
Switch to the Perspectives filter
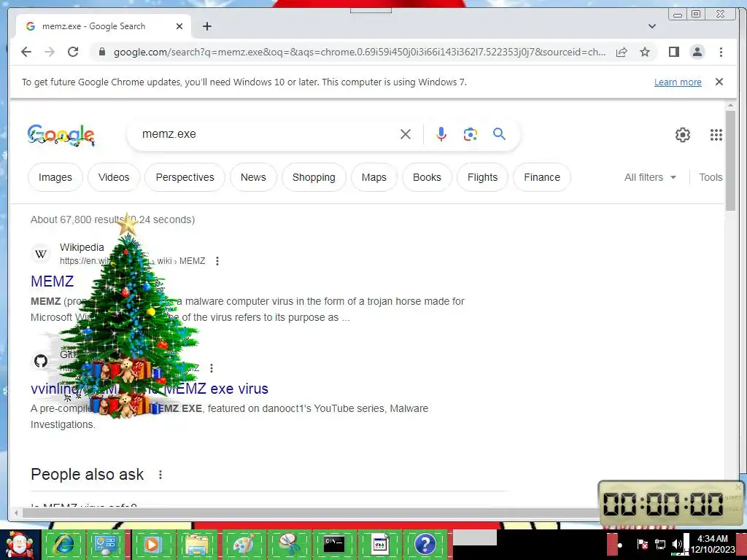click(x=185, y=177)
